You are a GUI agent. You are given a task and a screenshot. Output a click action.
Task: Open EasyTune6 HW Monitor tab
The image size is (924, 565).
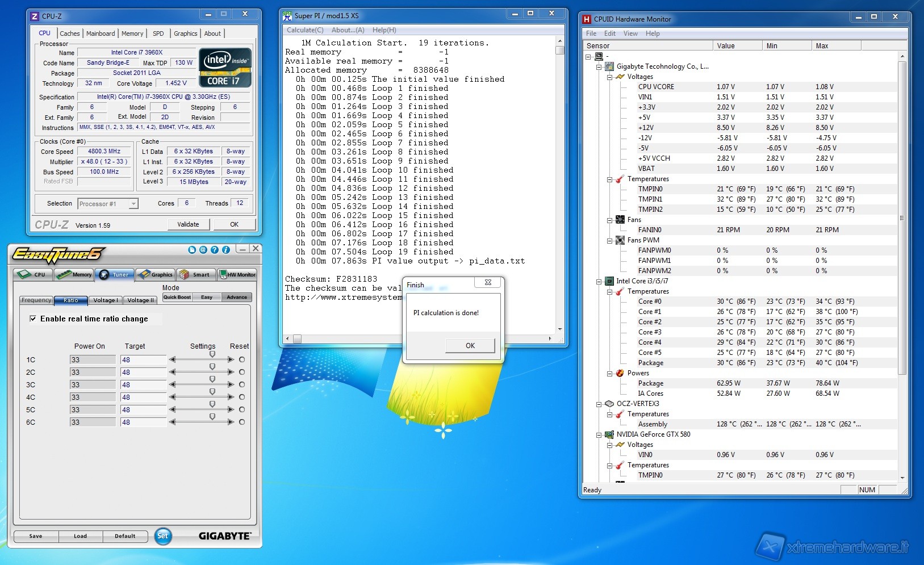(237, 275)
